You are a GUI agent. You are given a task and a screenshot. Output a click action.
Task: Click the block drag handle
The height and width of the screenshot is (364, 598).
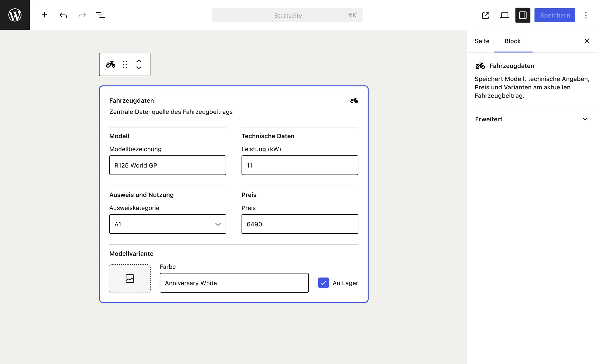(125, 64)
